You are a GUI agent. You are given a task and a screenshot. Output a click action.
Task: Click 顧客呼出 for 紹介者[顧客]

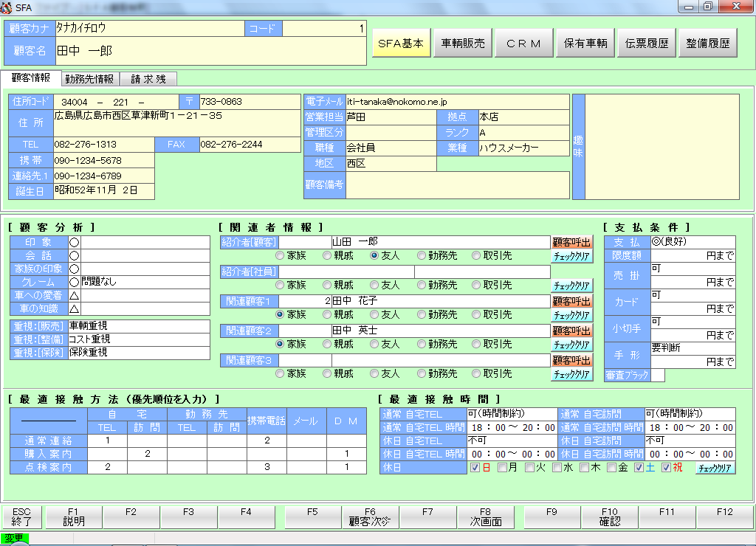pyautogui.click(x=571, y=242)
